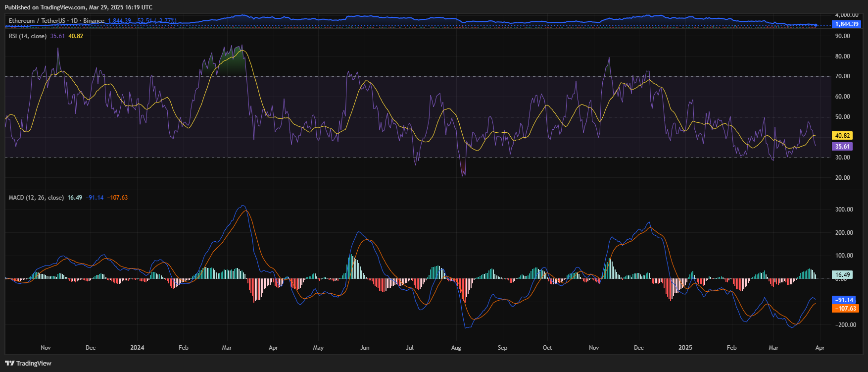
Task: Click the 2024 label on time axis
Action: 137,348
